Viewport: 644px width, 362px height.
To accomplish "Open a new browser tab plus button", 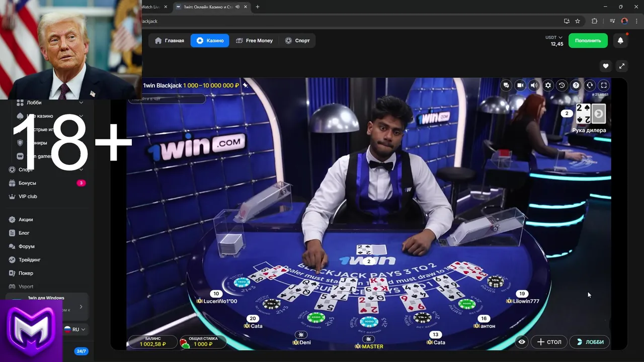I will (x=258, y=7).
